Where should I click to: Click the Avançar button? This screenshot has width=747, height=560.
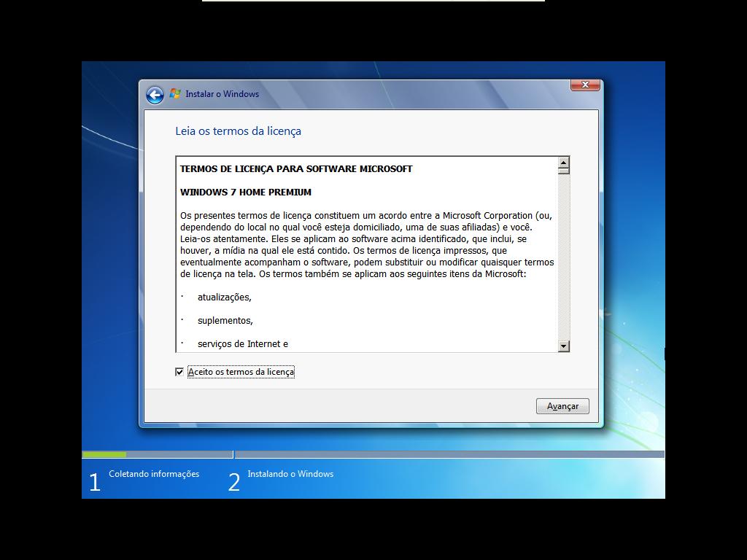[562, 406]
